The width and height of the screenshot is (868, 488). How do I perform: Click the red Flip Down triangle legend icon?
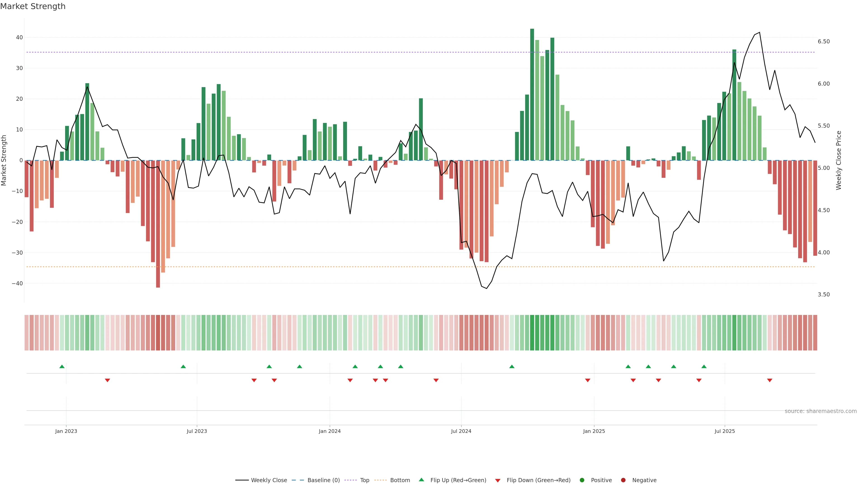click(x=498, y=480)
